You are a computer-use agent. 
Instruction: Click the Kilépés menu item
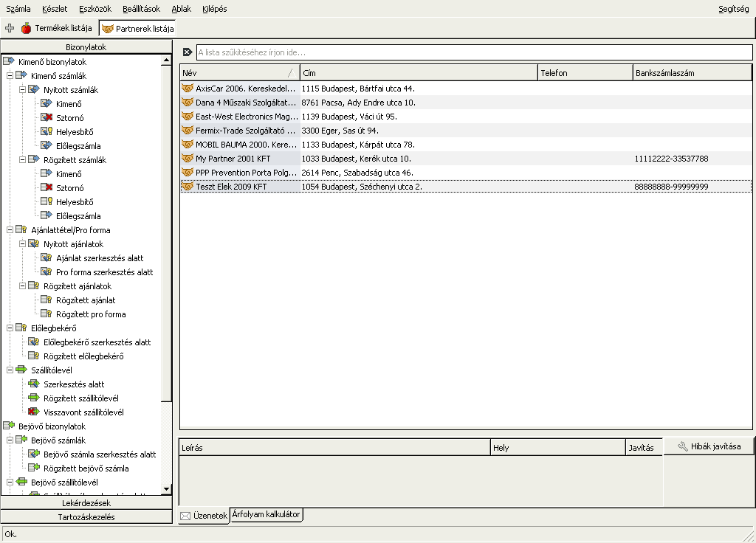tap(215, 9)
